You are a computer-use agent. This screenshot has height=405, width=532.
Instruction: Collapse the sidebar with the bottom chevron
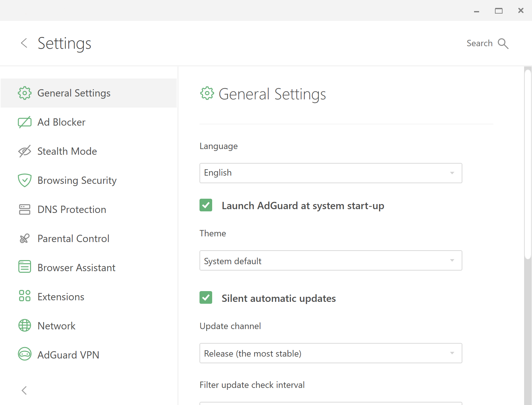(24, 390)
